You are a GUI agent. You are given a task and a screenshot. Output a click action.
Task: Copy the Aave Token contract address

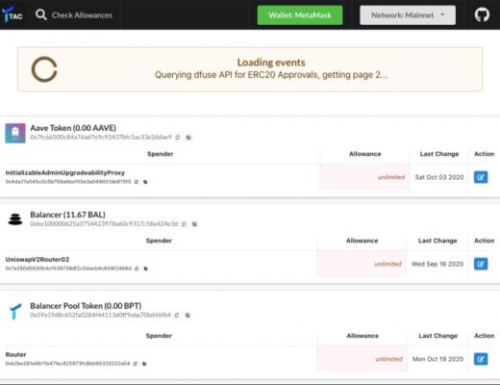point(178,137)
